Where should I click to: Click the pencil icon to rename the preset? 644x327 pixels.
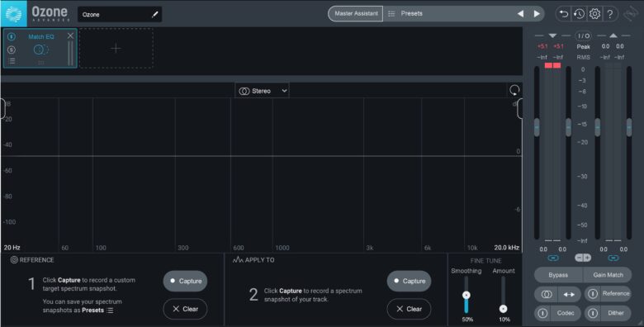coord(155,14)
